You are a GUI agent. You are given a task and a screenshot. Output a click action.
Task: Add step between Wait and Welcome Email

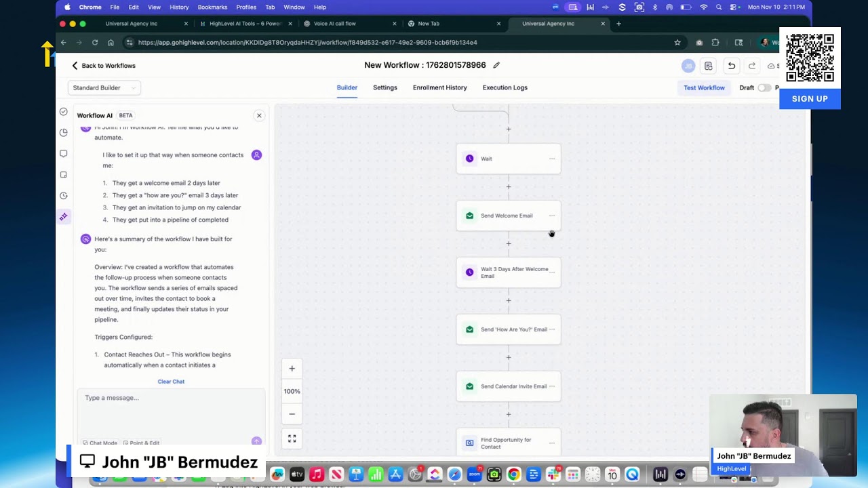(509, 186)
